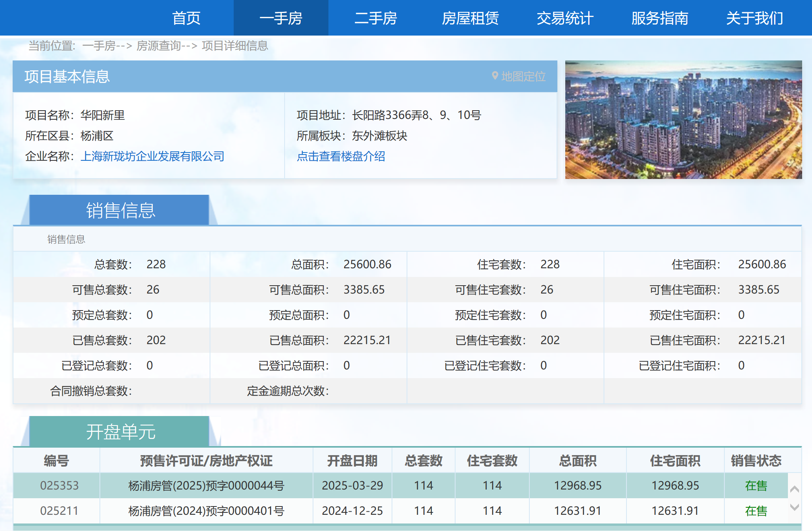The height and width of the screenshot is (531, 812).
Task: Switch to 开盘单元 tab
Action: (120, 431)
